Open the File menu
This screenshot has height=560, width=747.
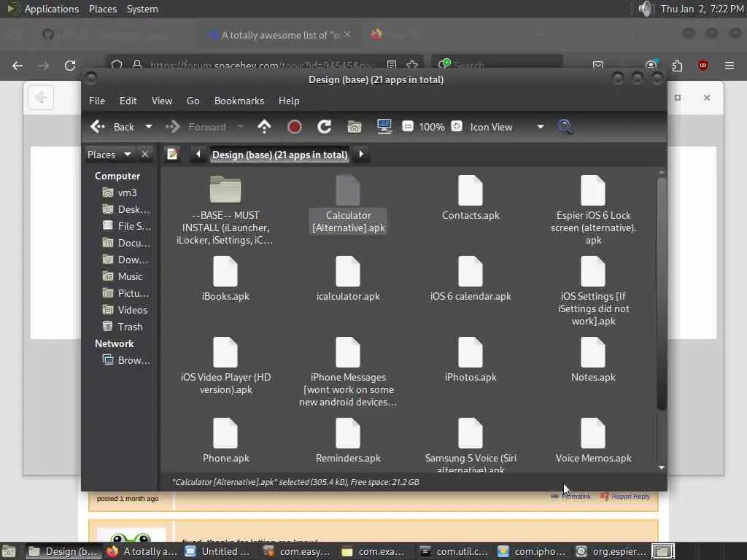point(97,101)
